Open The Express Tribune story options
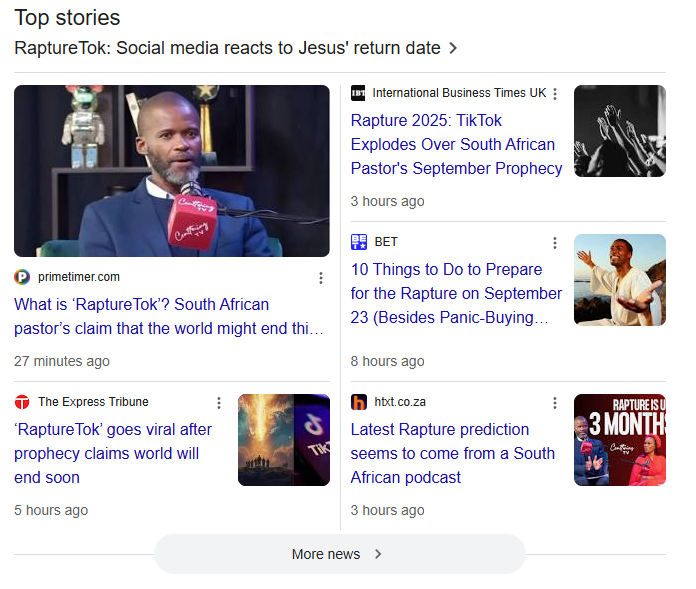Viewport: 696px width, 589px height. [219, 403]
